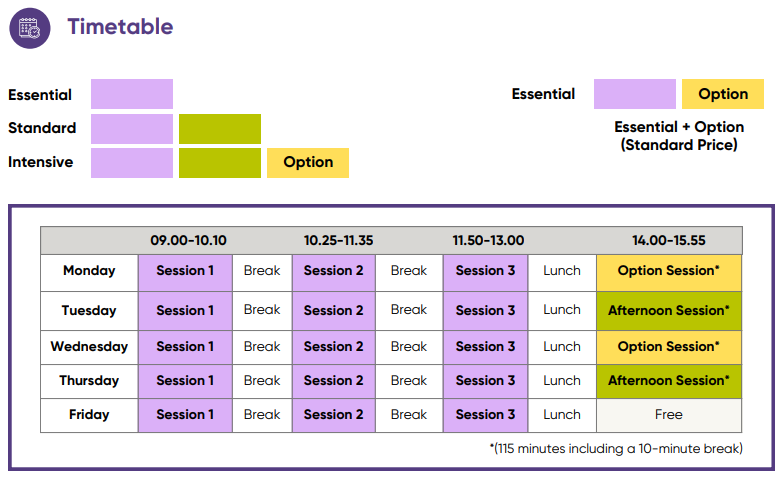Select the yellow Option swatch in the Intensive row
The image size is (778, 478).
308,162
